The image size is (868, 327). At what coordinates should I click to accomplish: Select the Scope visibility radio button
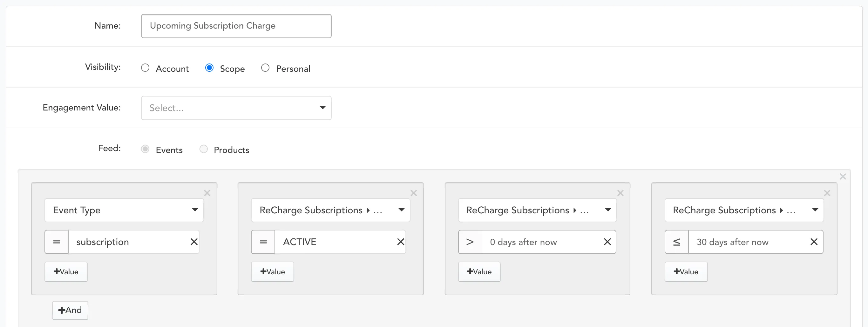click(x=209, y=68)
